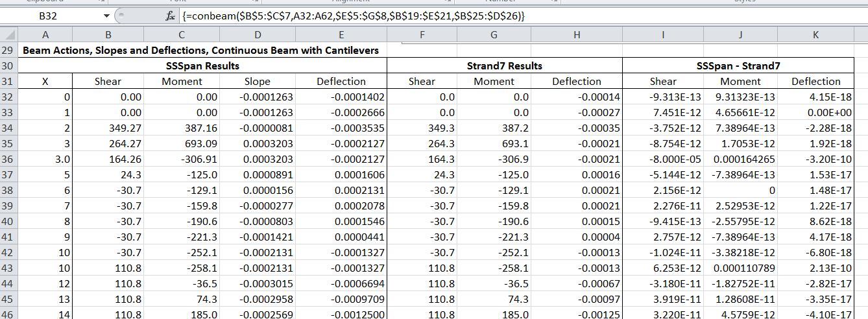Click the Select All corner triangle
This screenshot has height=319, width=868.
[8, 35]
